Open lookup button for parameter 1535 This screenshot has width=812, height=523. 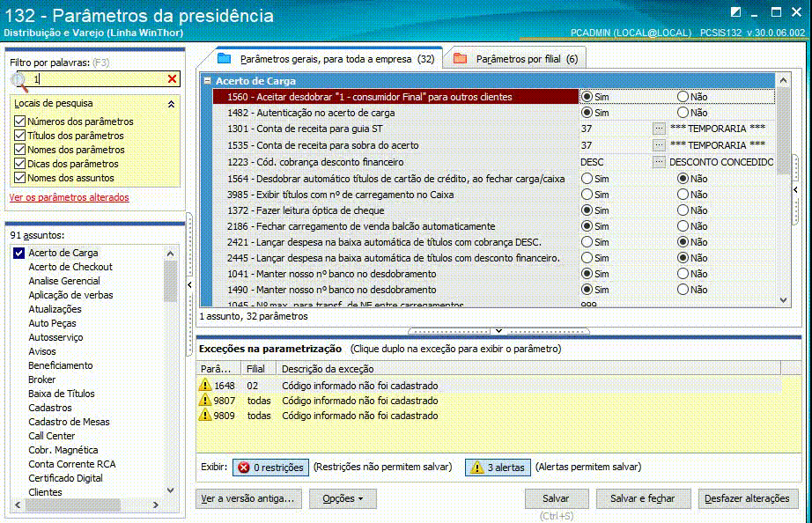[x=659, y=145]
